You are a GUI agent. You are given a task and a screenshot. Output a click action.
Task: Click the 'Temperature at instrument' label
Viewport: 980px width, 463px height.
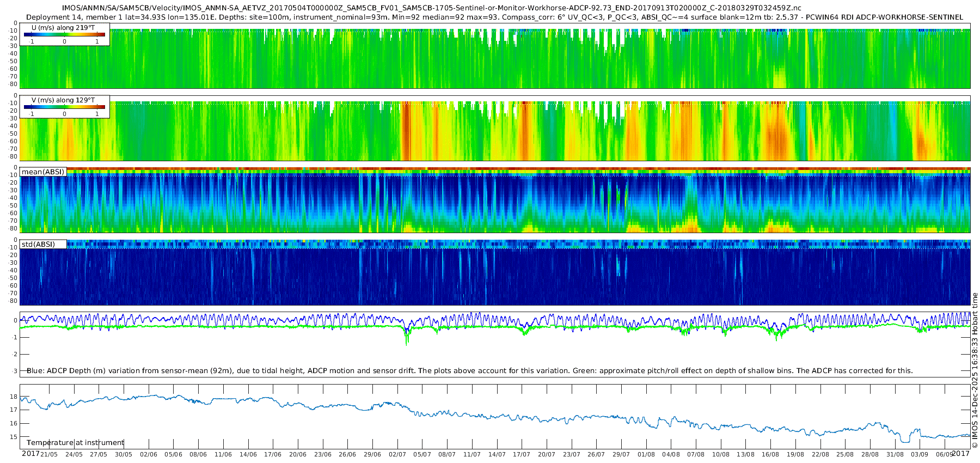(75, 442)
